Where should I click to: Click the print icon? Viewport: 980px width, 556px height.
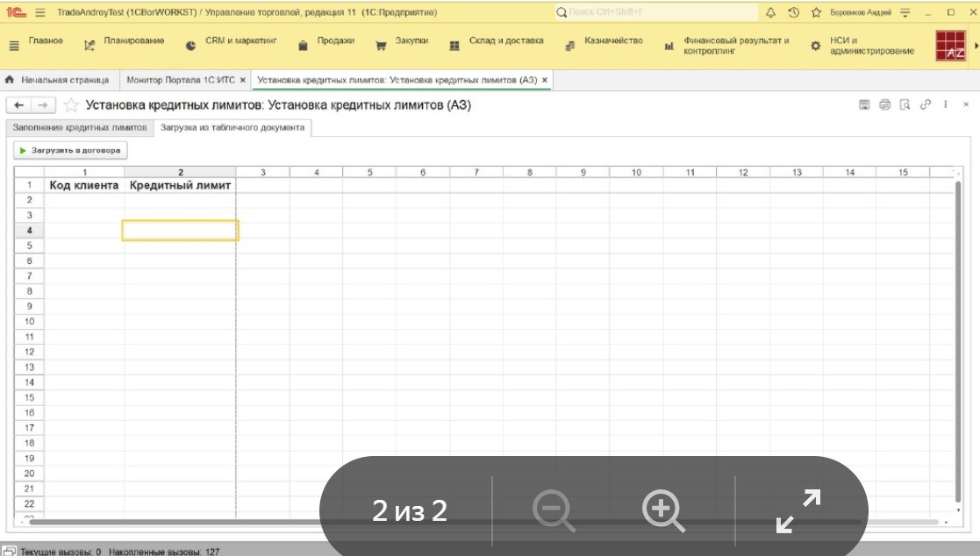click(x=884, y=104)
